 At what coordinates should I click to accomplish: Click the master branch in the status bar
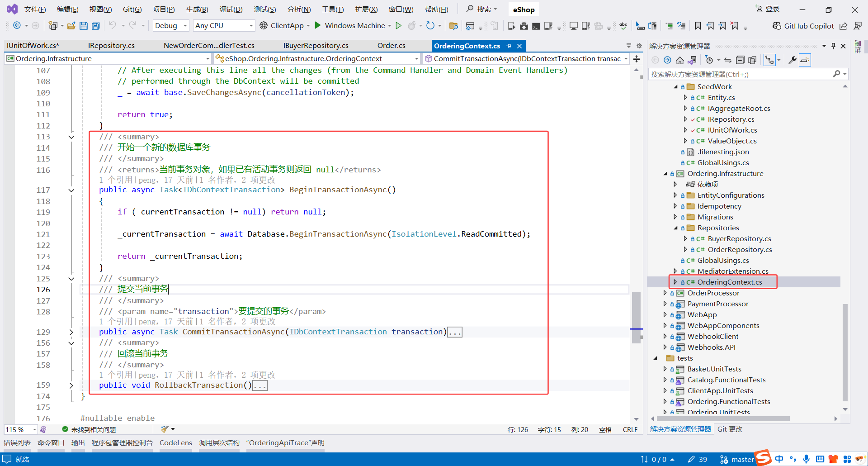(737, 460)
